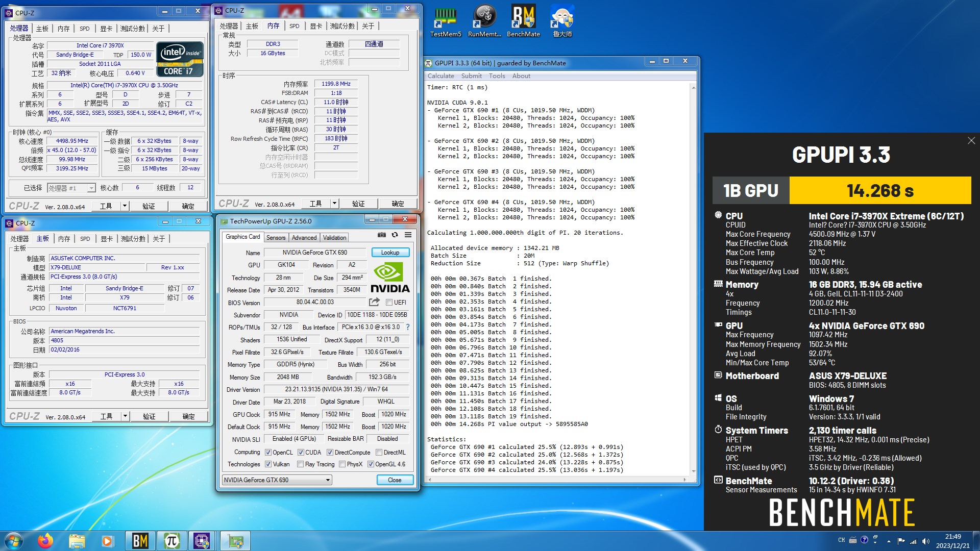Toggle the OpenCL checkbox
Viewport: 980px width, 551px height.
(x=268, y=453)
